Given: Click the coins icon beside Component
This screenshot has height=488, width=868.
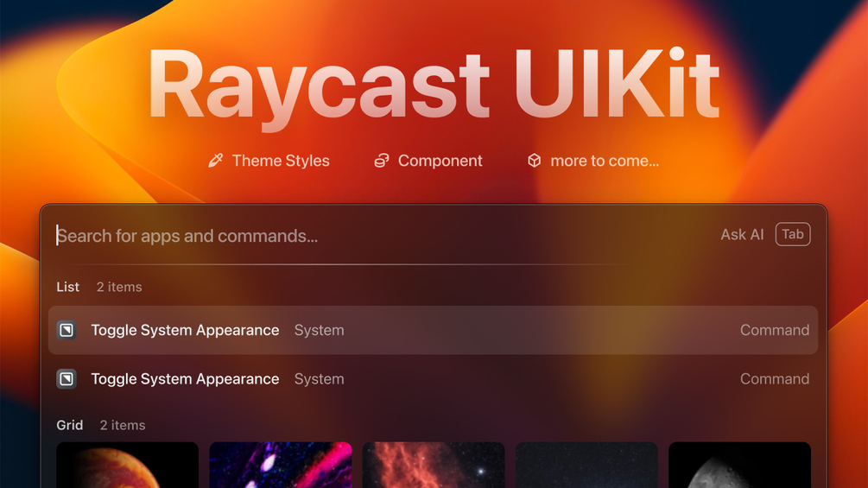Looking at the screenshot, I should 382,161.
